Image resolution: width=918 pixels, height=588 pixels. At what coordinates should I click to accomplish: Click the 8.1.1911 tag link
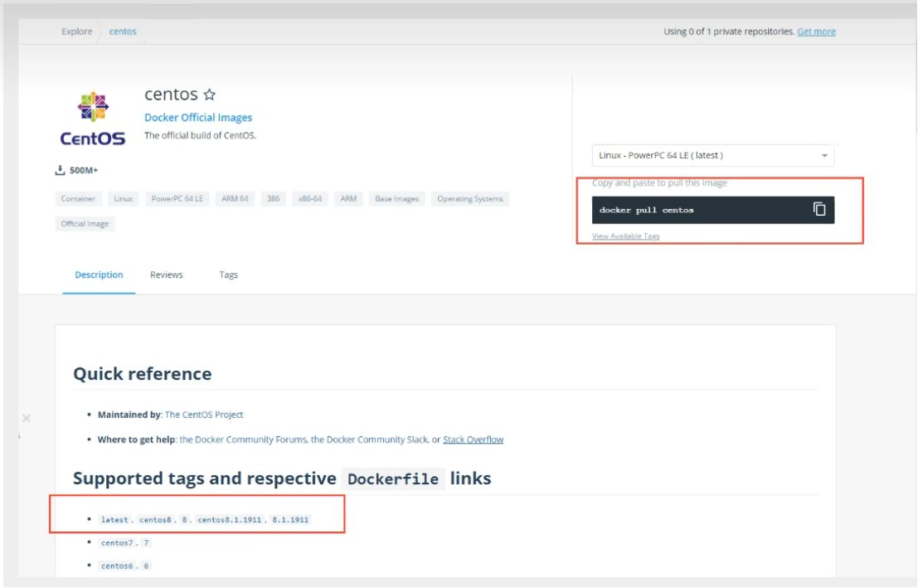(290, 519)
